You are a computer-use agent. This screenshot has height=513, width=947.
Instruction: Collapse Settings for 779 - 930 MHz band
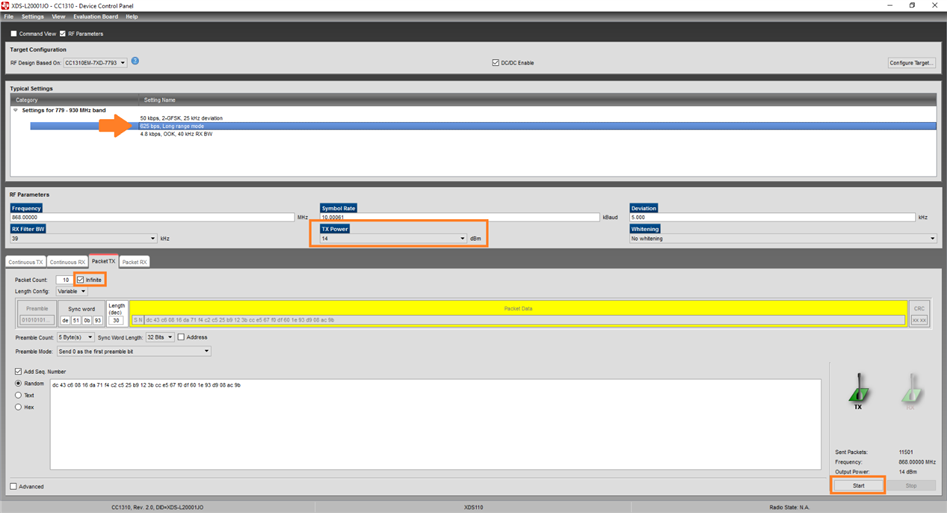(16, 111)
